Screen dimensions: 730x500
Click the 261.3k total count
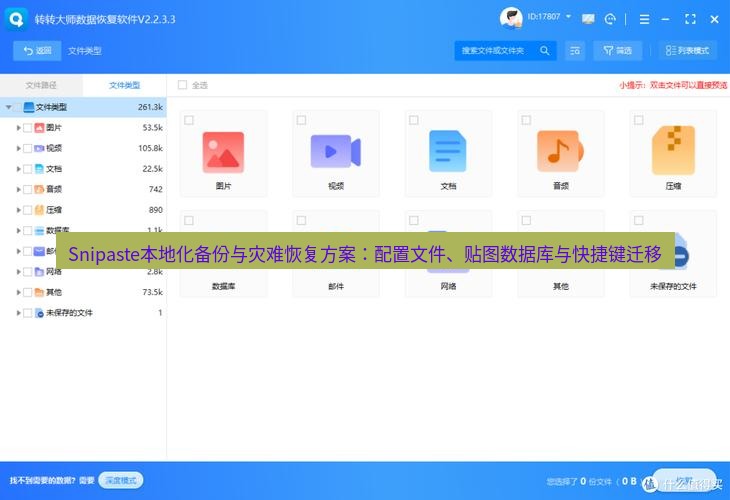(150, 107)
